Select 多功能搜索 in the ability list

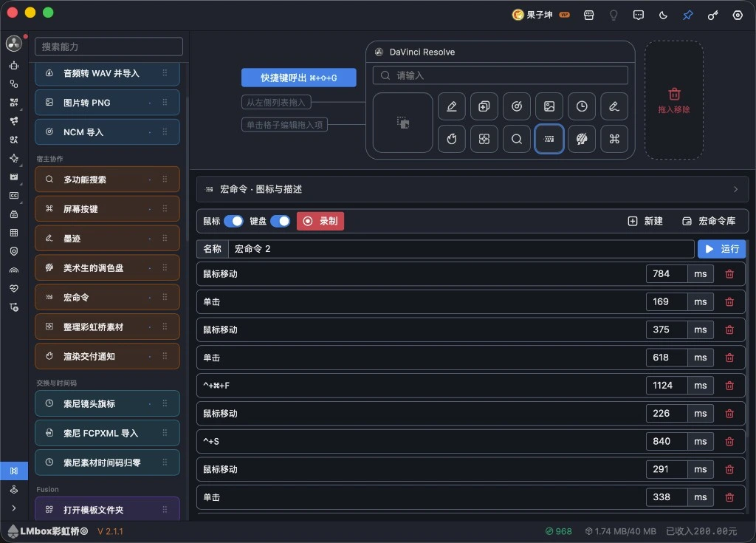tap(107, 179)
